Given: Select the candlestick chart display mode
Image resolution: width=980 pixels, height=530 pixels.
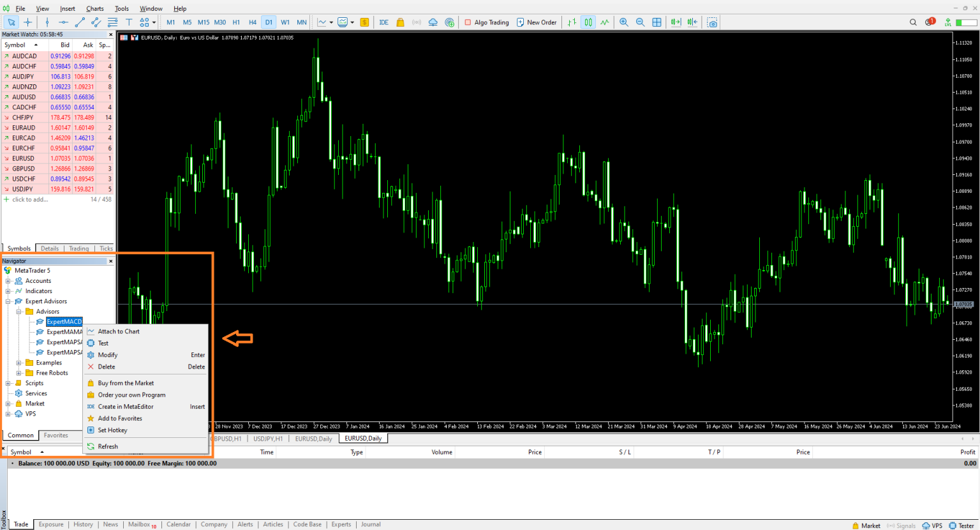Looking at the screenshot, I should click(588, 22).
